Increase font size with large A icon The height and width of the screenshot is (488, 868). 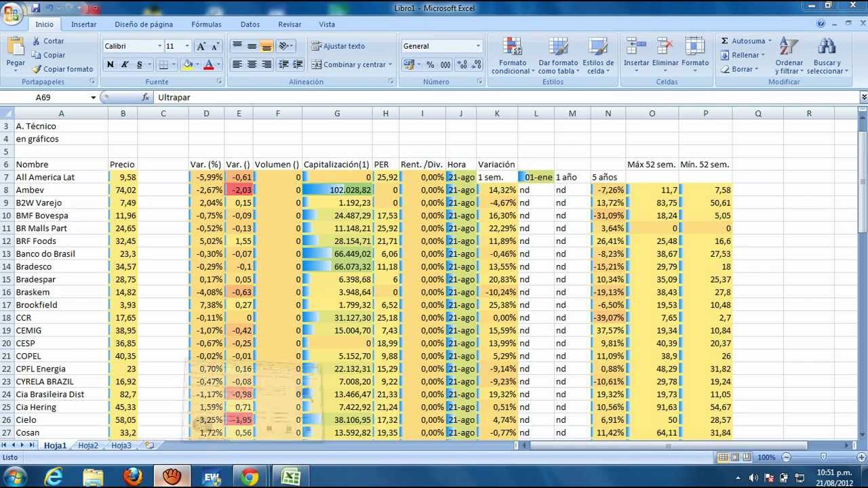click(201, 46)
